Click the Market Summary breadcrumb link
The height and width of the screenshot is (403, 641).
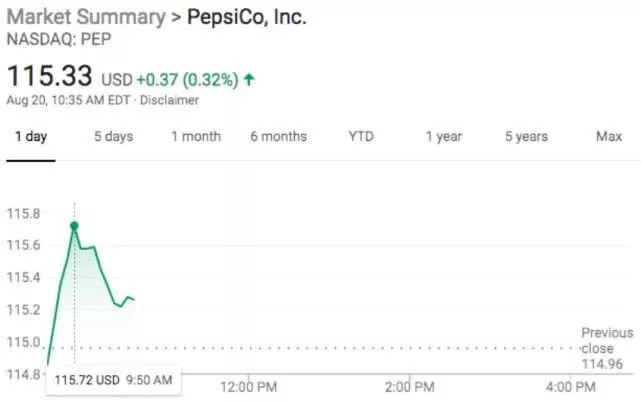[86, 19]
